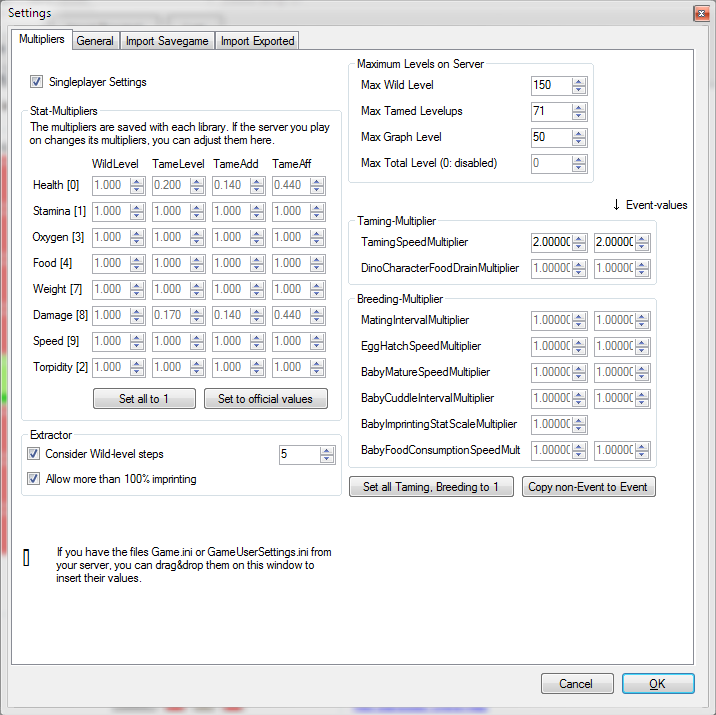Close the Settings window
The image size is (716, 715).
[701, 14]
